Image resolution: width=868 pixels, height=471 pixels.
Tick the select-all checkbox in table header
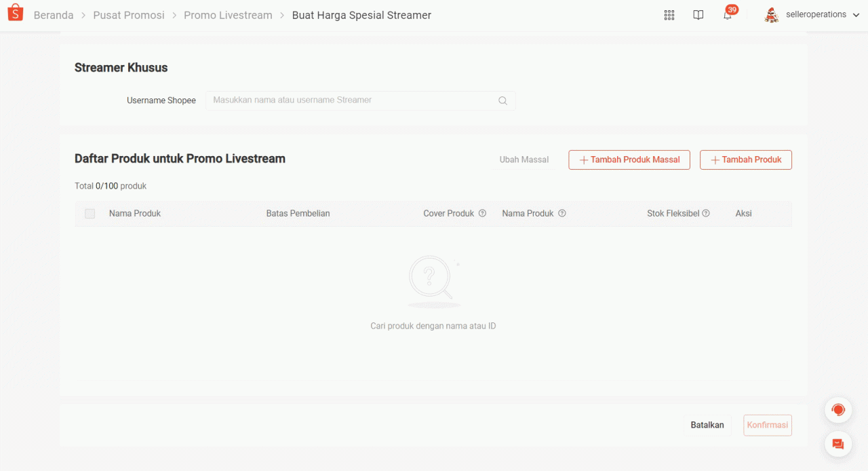(90, 214)
